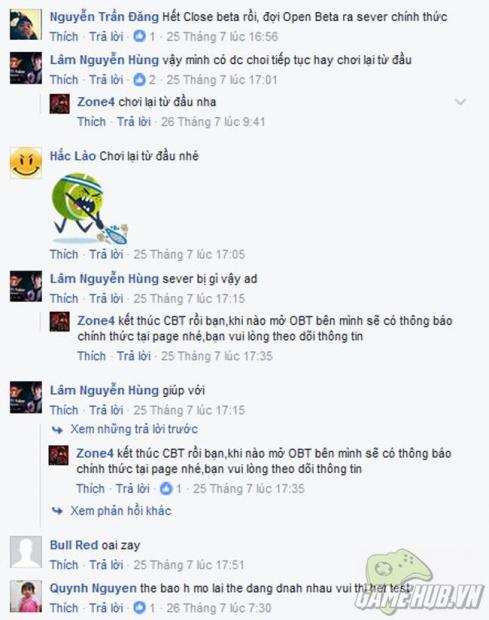Image resolution: width=489 pixels, height=620 pixels.
Task: Reply to Bull Red via Trả lời
Action: [106, 565]
